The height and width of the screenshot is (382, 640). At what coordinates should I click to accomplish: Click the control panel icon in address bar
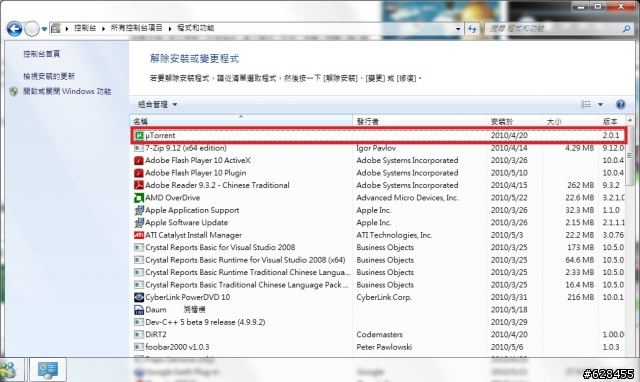[56, 28]
